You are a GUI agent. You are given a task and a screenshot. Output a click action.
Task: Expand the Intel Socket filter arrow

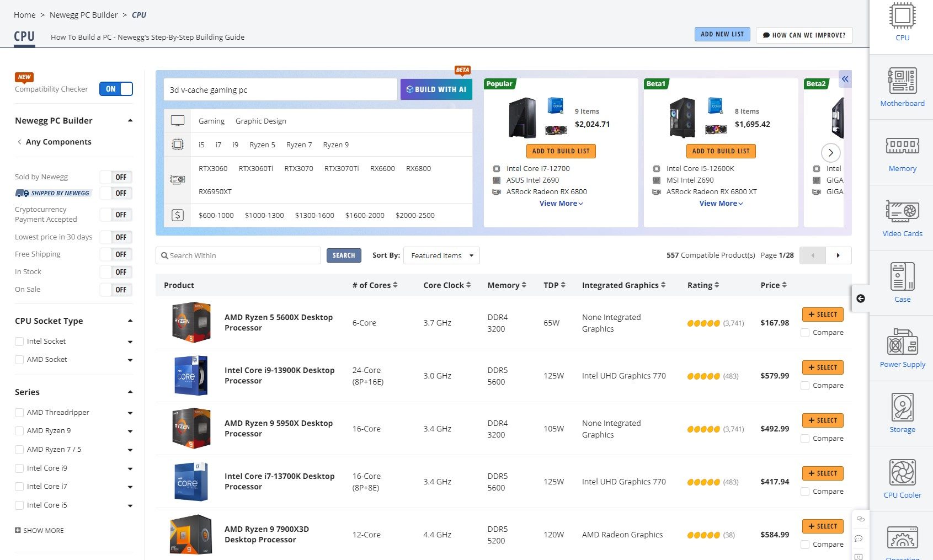tap(130, 342)
